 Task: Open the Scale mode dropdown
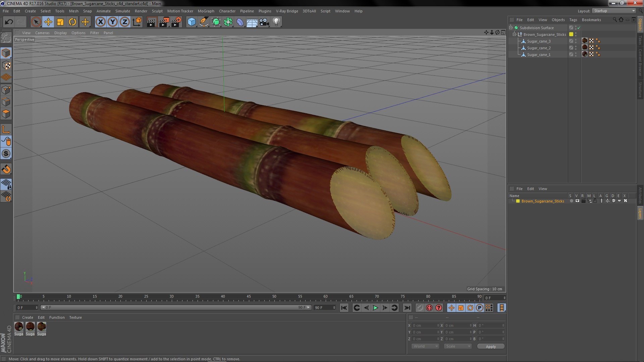click(458, 346)
